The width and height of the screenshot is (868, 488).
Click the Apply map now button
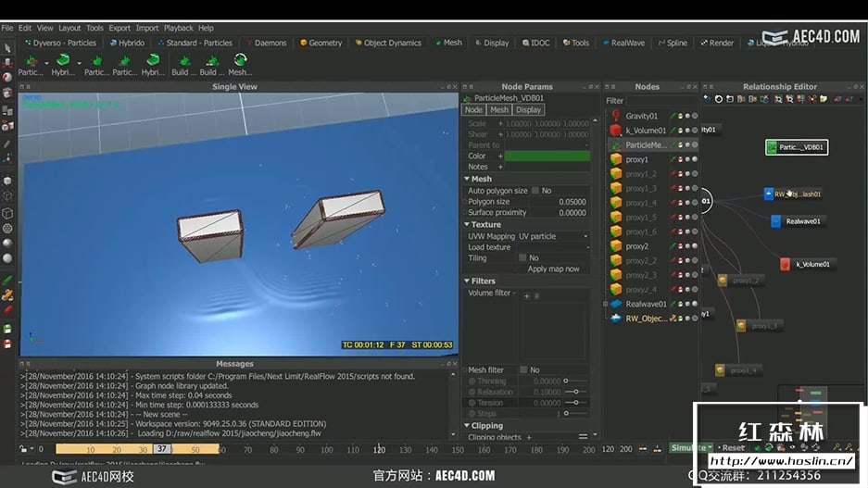click(553, 269)
